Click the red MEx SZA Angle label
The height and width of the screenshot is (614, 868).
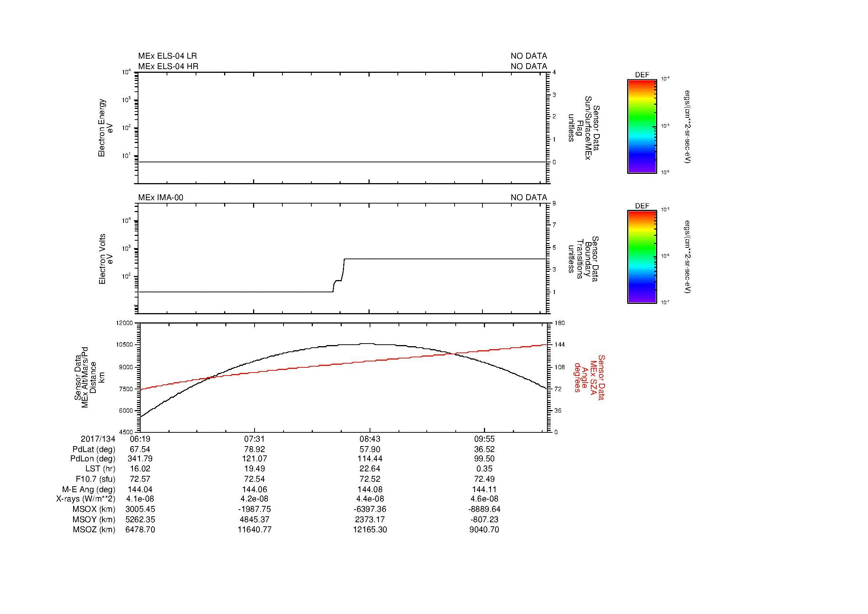[589, 377]
